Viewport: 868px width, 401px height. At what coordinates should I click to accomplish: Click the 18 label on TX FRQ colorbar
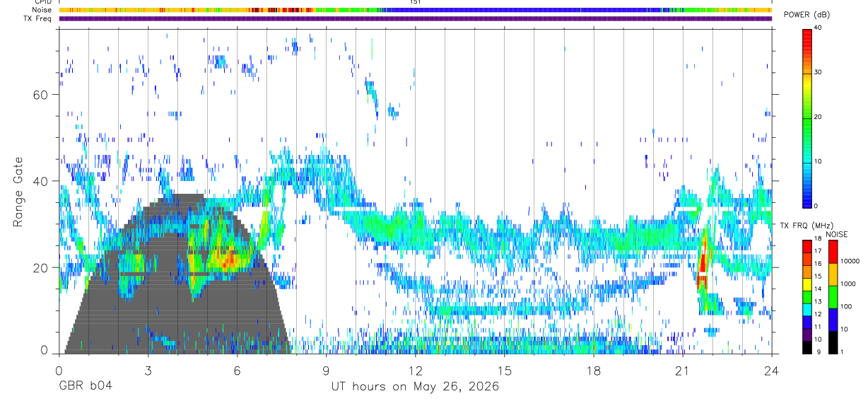(x=818, y=240)
